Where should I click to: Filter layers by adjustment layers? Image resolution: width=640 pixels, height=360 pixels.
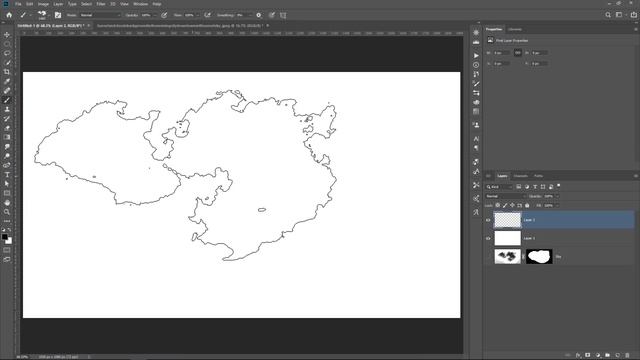point(527,187)
